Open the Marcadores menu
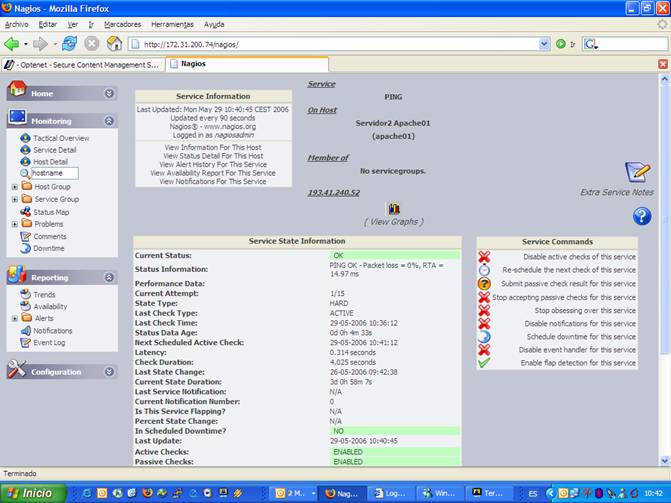Viewport: 671px width, 503px height. [122, 24]
